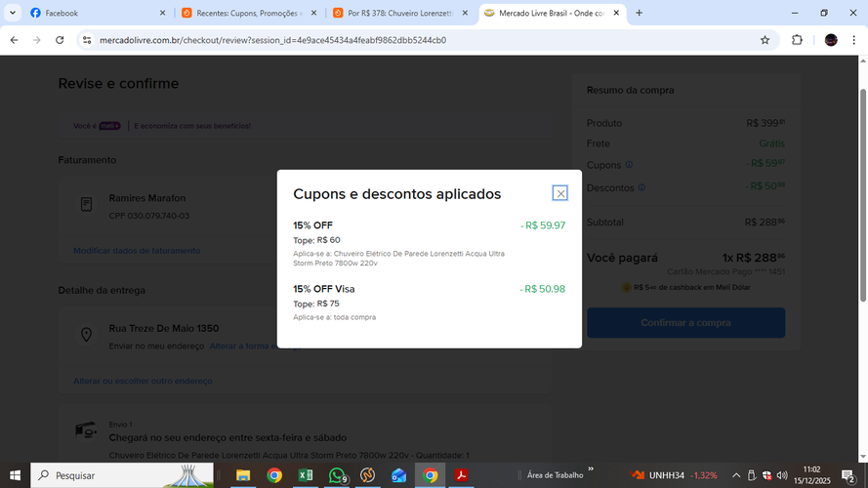Screen dimensions: 868x488
Task: Click the Tope: R$ 60 text
Action: click(x=316, y=240)
